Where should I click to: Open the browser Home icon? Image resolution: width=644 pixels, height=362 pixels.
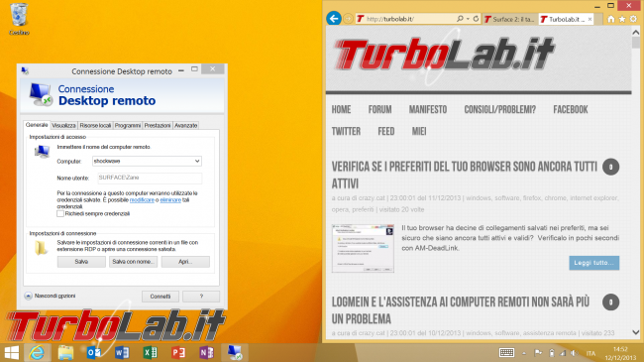click(610, 19)
